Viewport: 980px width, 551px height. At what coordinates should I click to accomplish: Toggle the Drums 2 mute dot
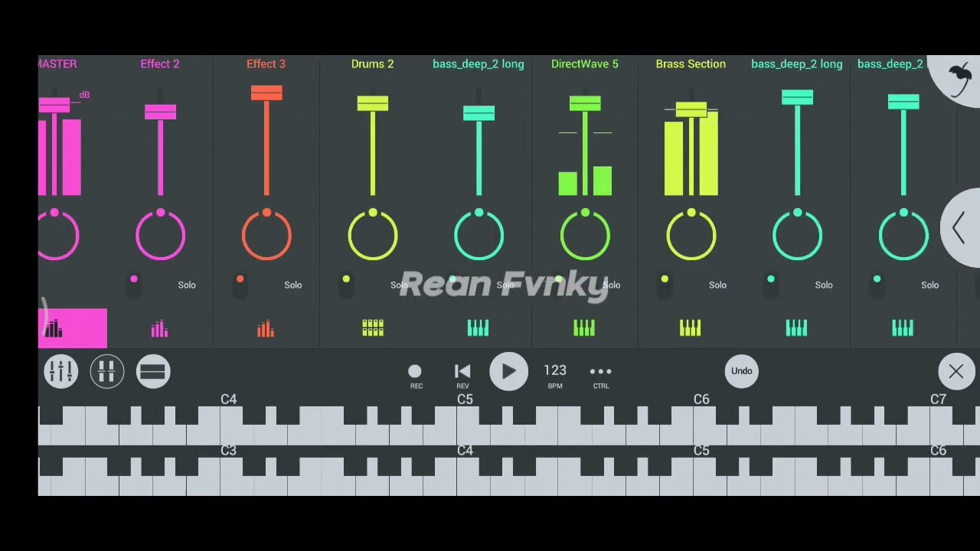(x=346, y=279)
